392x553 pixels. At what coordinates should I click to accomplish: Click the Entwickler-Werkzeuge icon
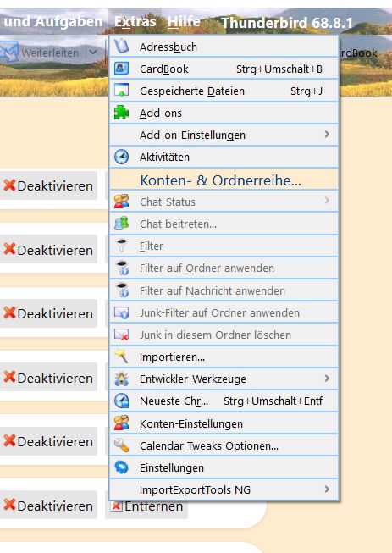pyautogui.click(x=121, y=379)
